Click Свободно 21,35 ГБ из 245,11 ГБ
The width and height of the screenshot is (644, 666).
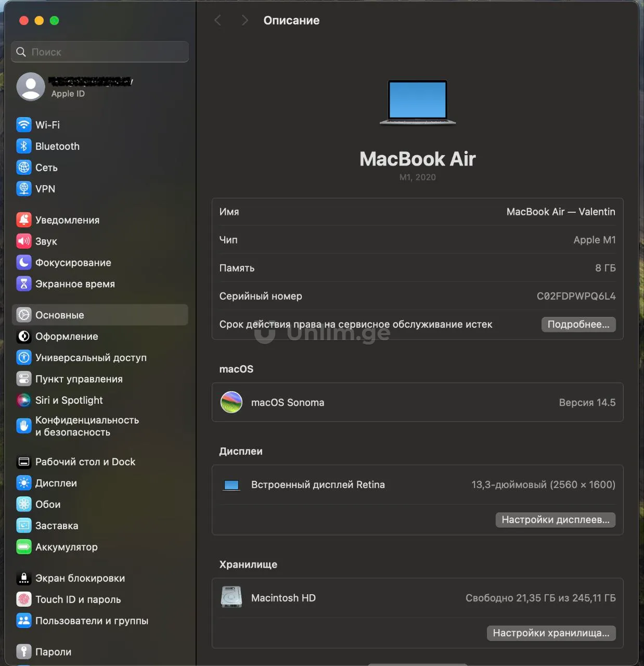click(x=540, y=598)
